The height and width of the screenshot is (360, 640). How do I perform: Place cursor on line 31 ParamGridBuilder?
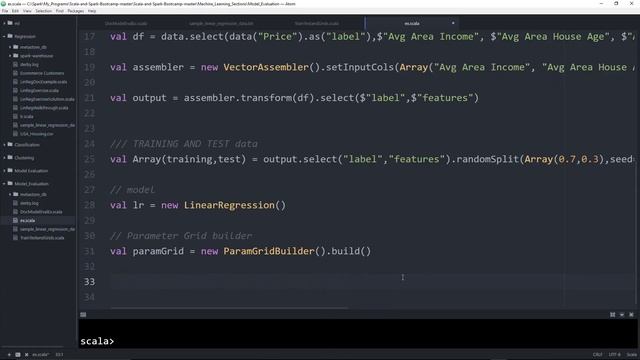pyautogui.click(x=269, y=251)
